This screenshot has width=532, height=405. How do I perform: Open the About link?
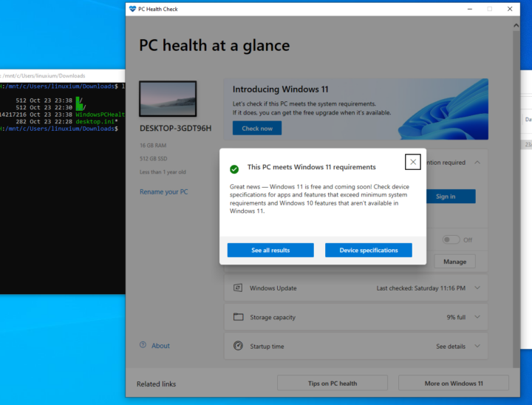[x=160, y=346]
